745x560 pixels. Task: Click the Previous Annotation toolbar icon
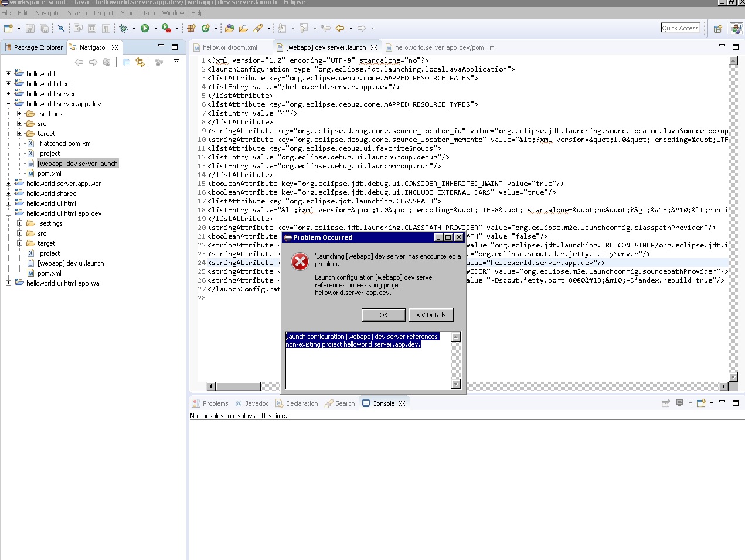tap(304, 28)
